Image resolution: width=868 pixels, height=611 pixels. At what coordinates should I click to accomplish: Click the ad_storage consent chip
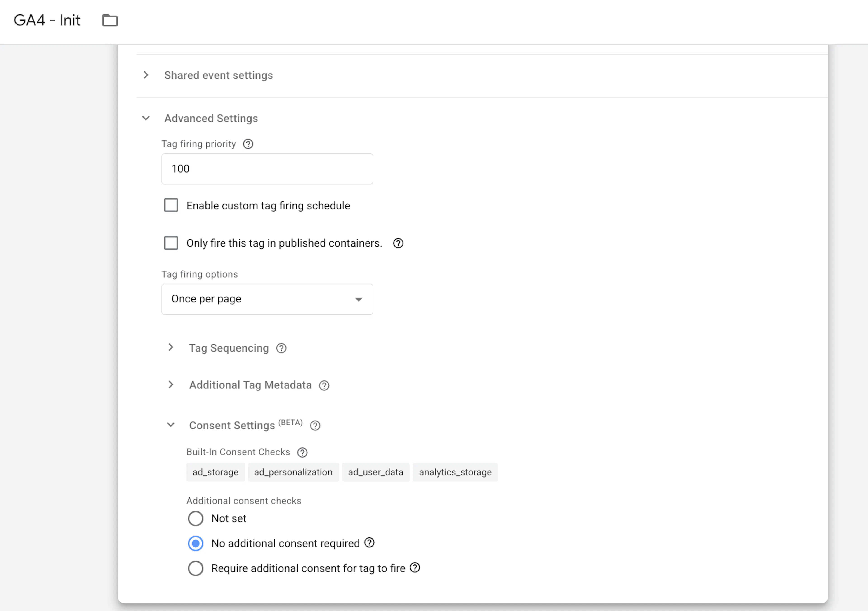click(x=215, y=472)
